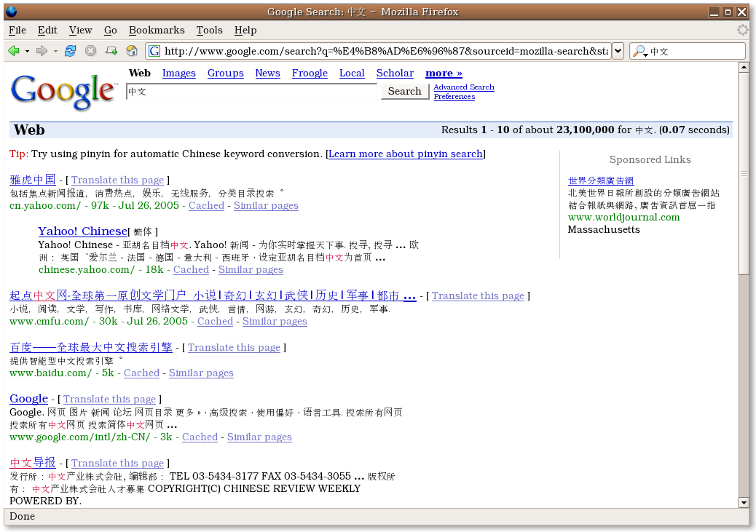
Task: Open 'Learn more about pinyin search' link
Action: tap(406, 154)
